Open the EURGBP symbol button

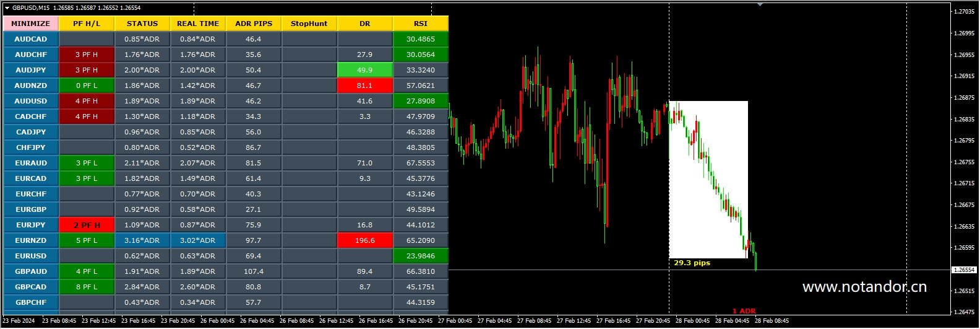pyautogui.click(x=31, y=209)
